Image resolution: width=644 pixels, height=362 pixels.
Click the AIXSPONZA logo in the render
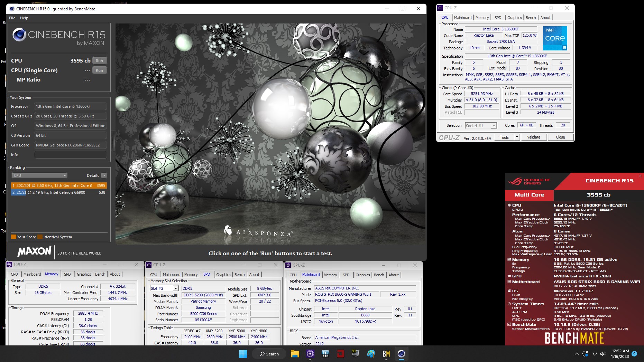pyautogui.click(x=258, y=231)
